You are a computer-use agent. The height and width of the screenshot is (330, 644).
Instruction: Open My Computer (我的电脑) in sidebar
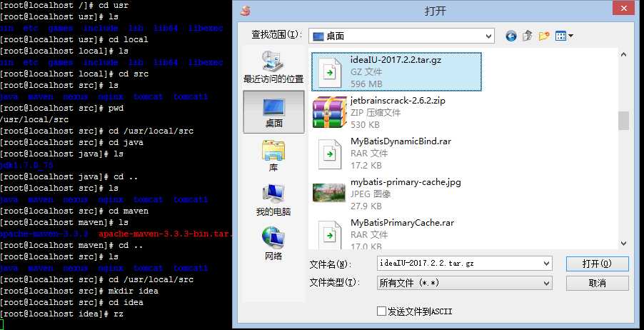(x=273, y=200)
